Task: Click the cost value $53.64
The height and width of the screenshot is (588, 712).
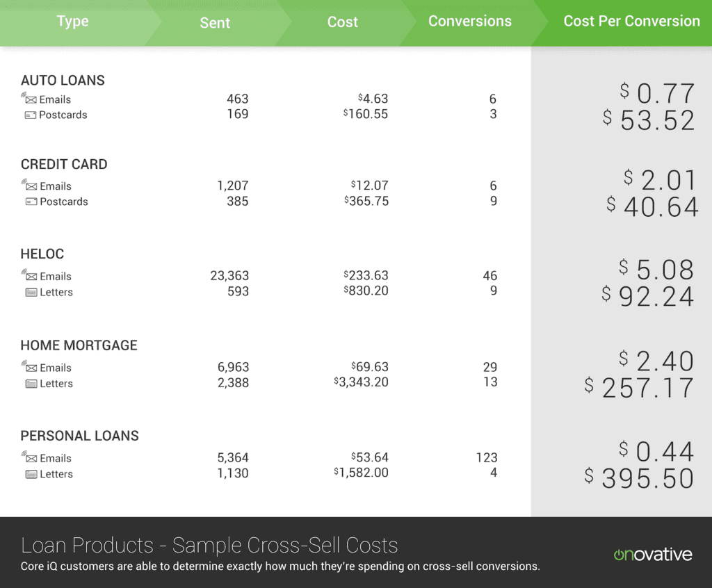Action: click(370, 457)
